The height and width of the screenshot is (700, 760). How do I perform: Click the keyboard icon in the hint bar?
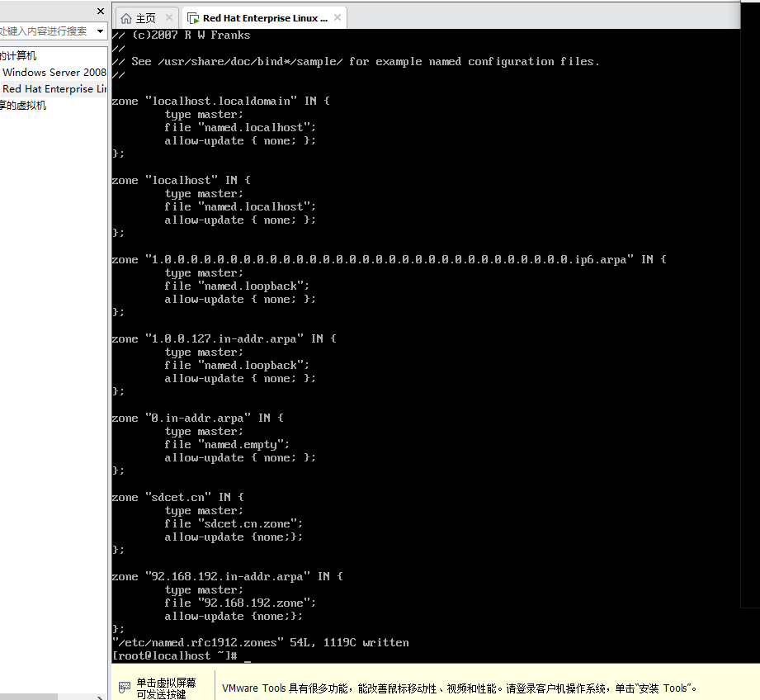coord(125,687)
